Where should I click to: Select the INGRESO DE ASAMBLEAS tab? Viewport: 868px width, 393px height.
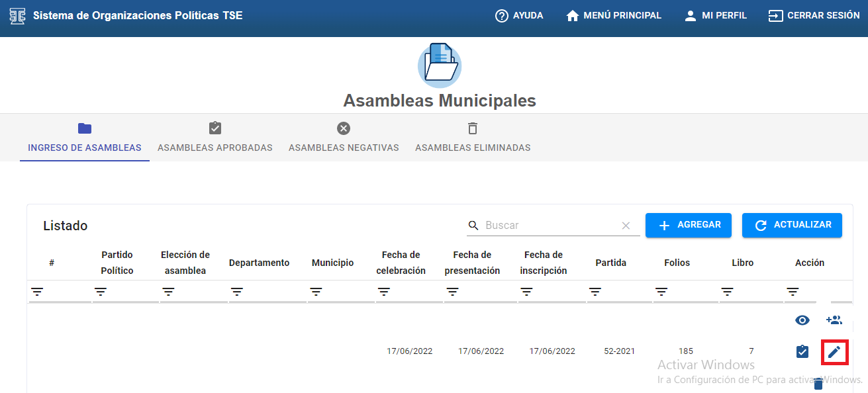[x=85, y=138]
